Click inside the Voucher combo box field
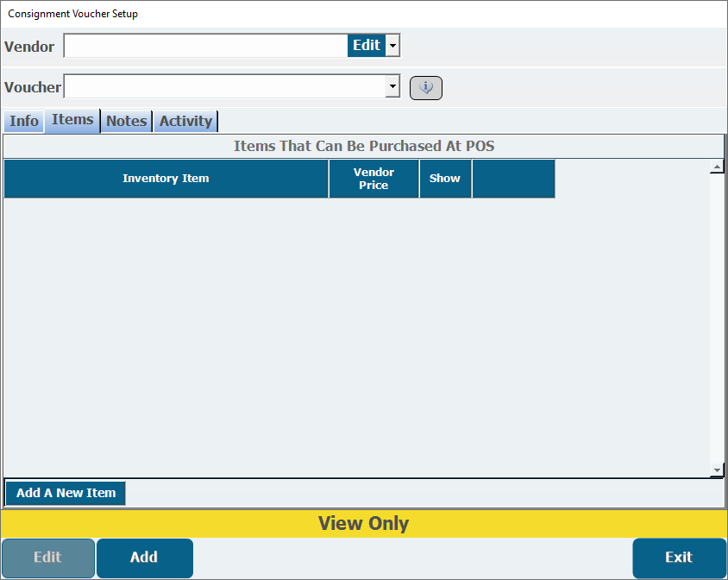 pos(224,86)
